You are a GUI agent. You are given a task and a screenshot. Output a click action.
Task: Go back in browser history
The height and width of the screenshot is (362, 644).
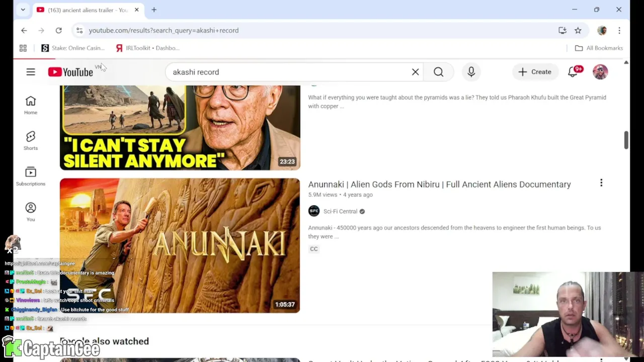click(24, 30)
